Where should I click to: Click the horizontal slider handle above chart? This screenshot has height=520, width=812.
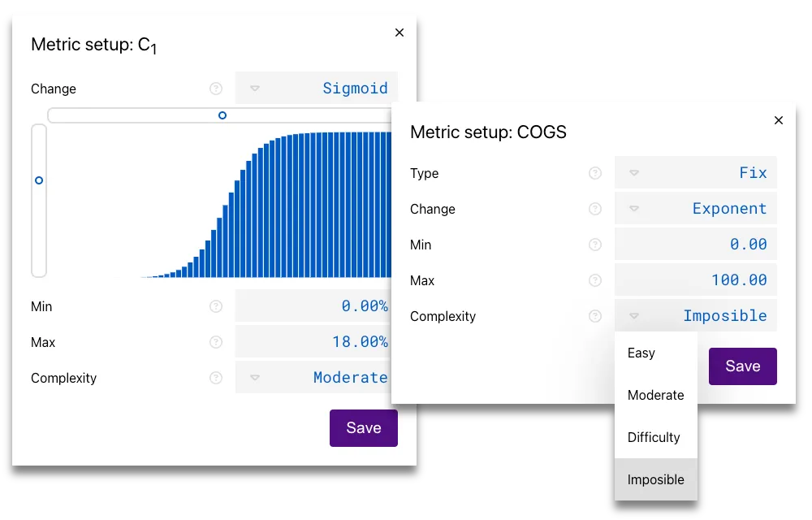click(x=222, y=115)
